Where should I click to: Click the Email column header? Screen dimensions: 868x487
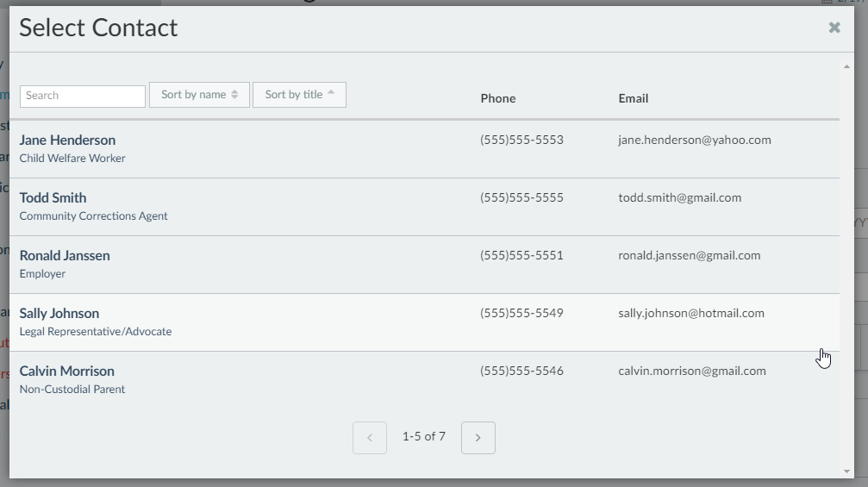click(x=633, y=98)
